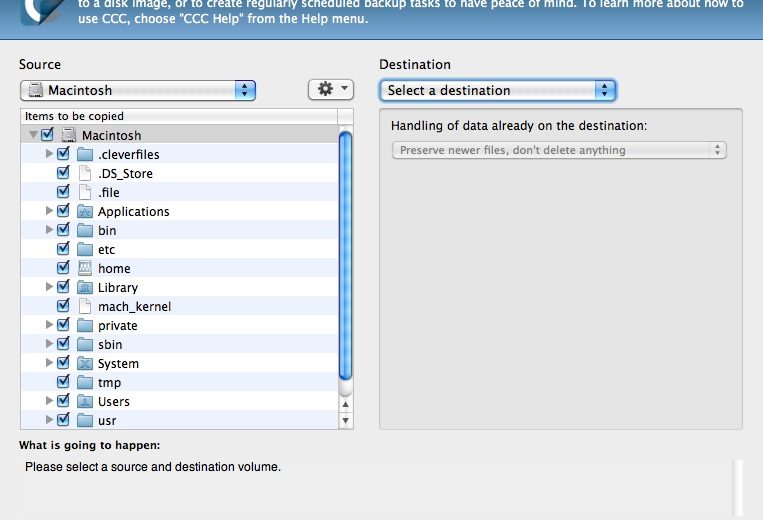Open the Preserve newer files handling dropdown

pos(559,150)
